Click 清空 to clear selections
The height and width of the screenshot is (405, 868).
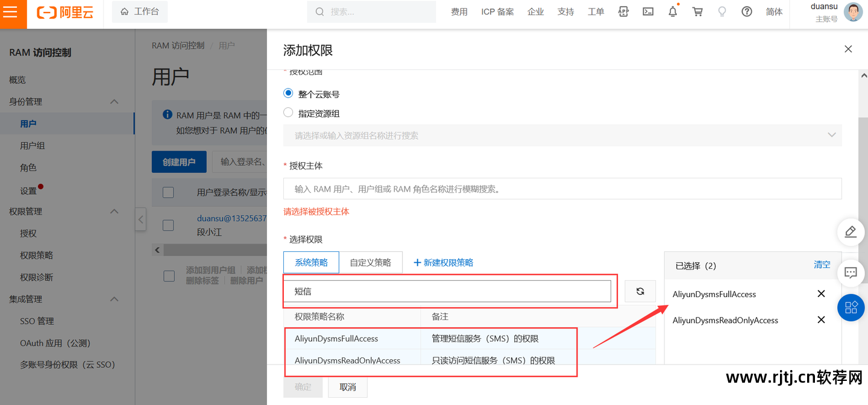click(x=822, y=265)
